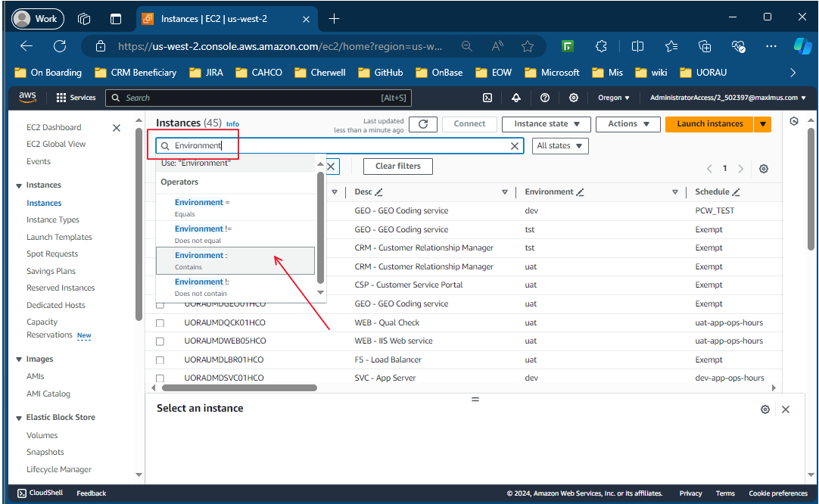Edit the Environment column tag

(x=580, y=192)
